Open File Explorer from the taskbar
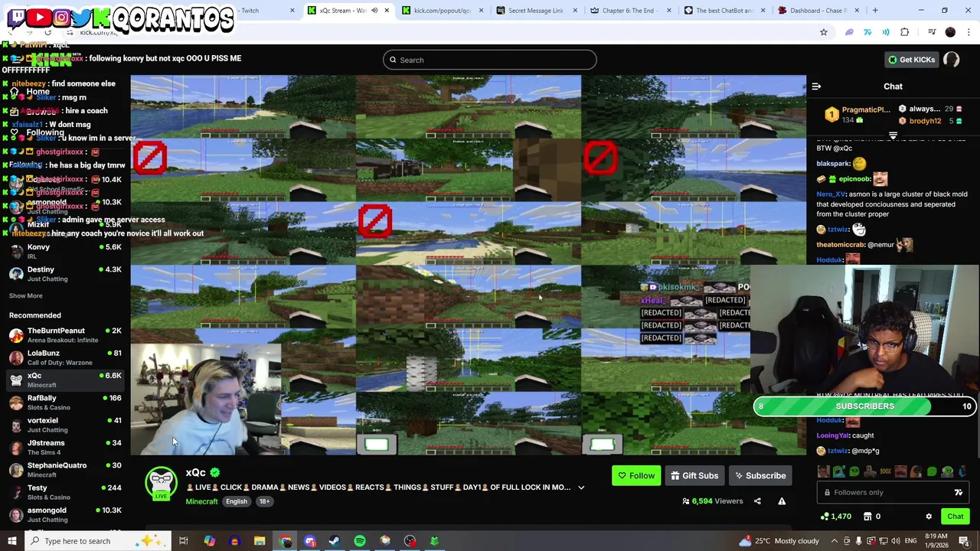 260,541
